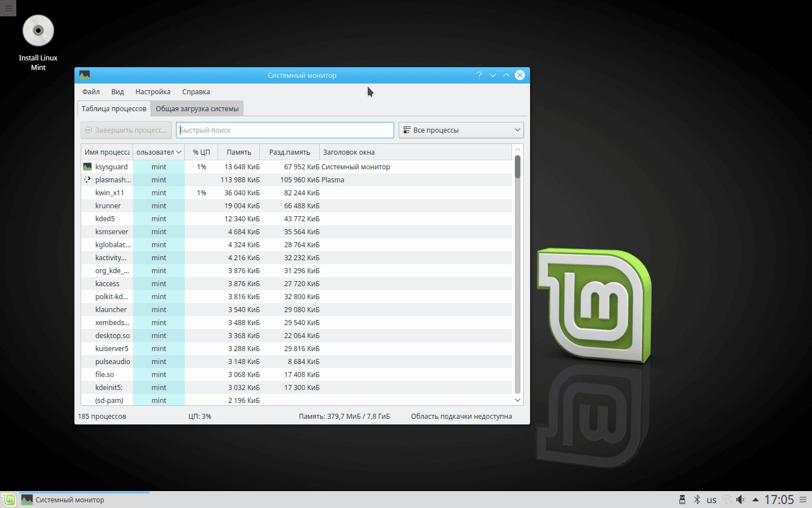Viewport: 812px width, 508px height.
Task: Sort by Разд.память column header
Action: coord(290,152)
